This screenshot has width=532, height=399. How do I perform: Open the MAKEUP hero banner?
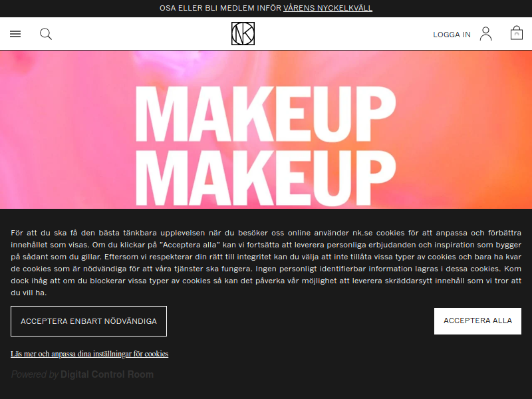[x=266, y=130]
